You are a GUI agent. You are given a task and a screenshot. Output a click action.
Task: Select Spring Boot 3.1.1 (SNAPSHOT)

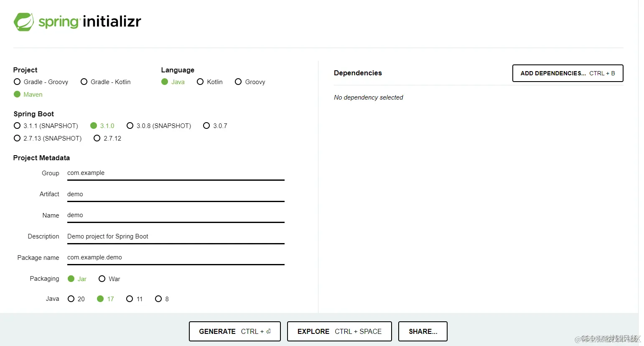click(x=46, y=126)
